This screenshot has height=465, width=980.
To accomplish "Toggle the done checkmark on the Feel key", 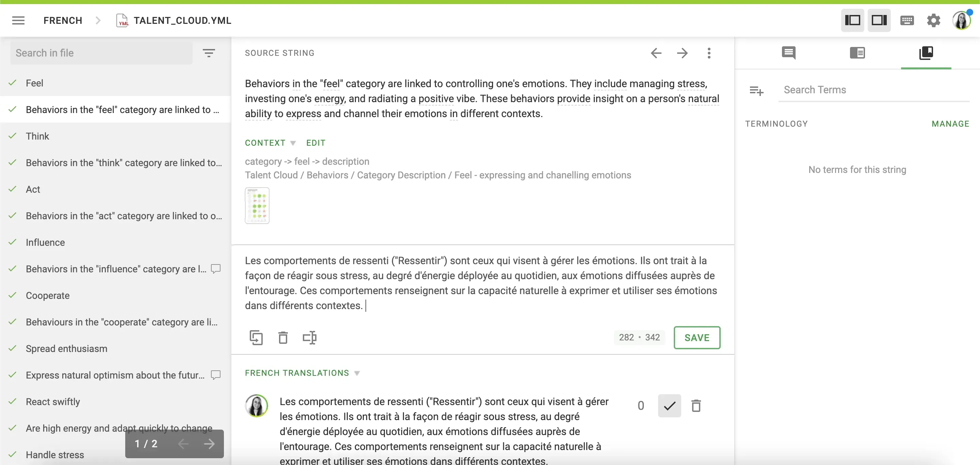I will [x=13, y=83].
